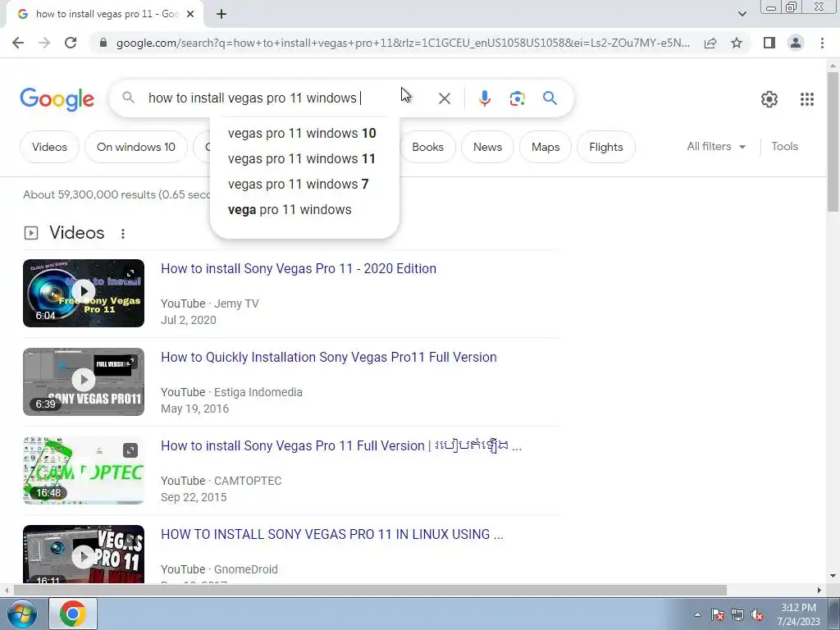
Task: Click the Google logo
Action: point(57,99)
